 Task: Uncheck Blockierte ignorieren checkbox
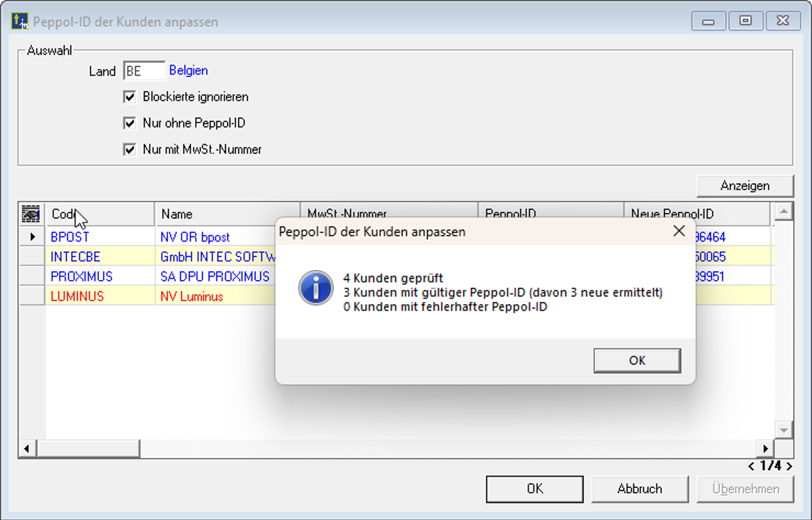click(x=130, y=97)
